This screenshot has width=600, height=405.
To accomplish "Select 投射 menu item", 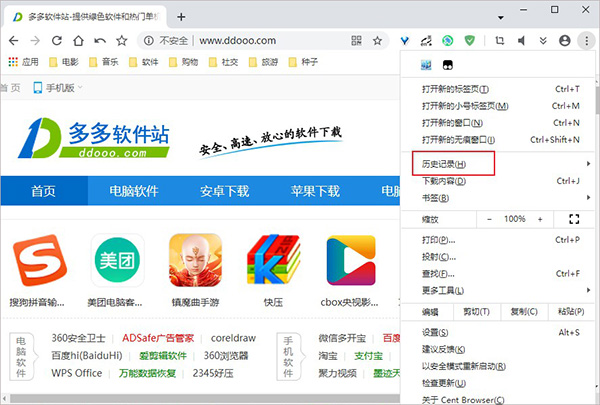I will tap(497, 257).
